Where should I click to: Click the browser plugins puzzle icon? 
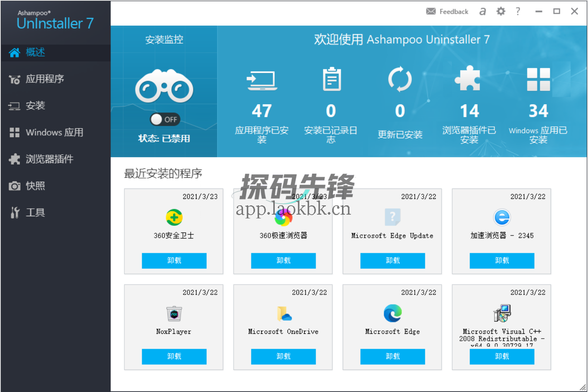tap(467, 78)
